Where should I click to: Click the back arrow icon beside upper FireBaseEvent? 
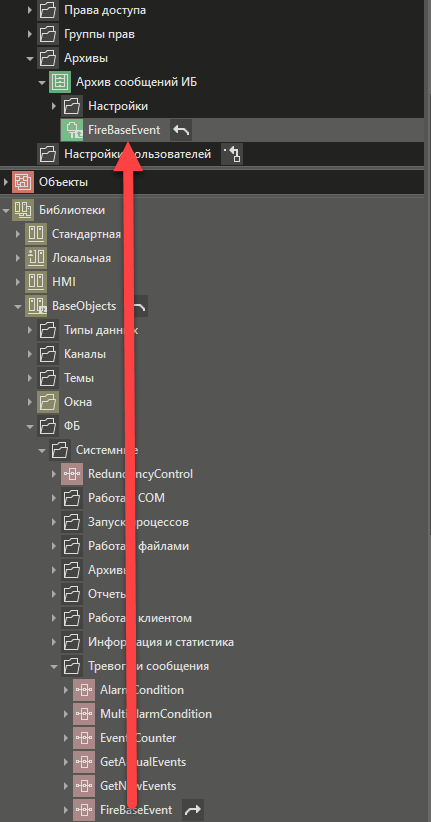pyautogui.click(x=181, y=130)
